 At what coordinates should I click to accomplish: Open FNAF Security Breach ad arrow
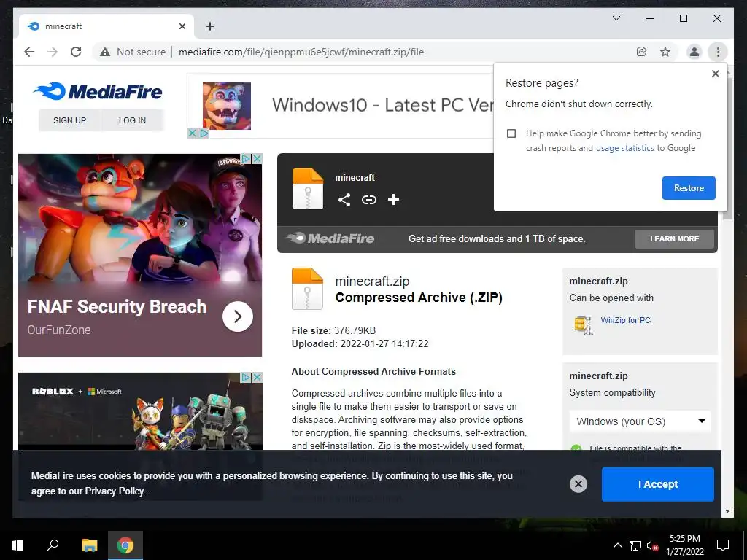(x=237, y=316)
